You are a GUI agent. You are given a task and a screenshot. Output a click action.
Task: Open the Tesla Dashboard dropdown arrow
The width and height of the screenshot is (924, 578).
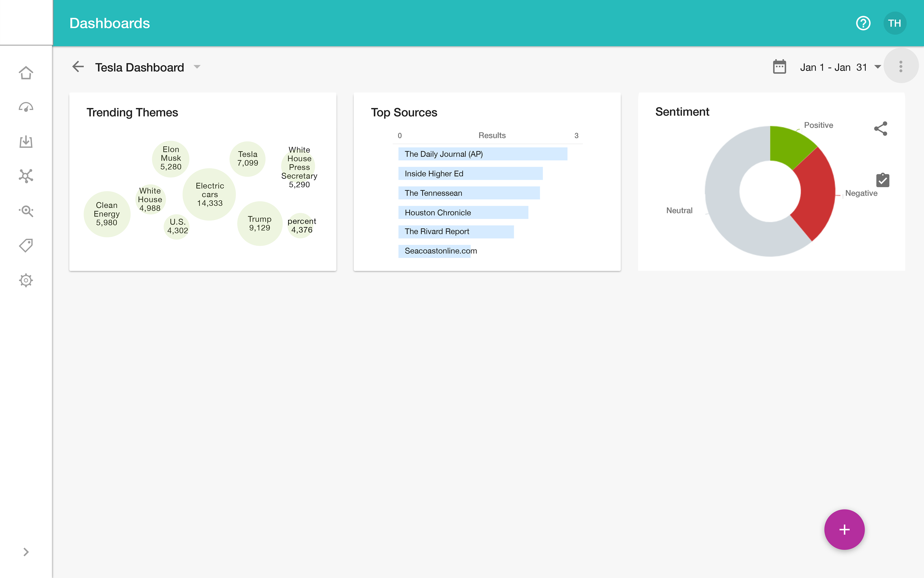point(197,67)
